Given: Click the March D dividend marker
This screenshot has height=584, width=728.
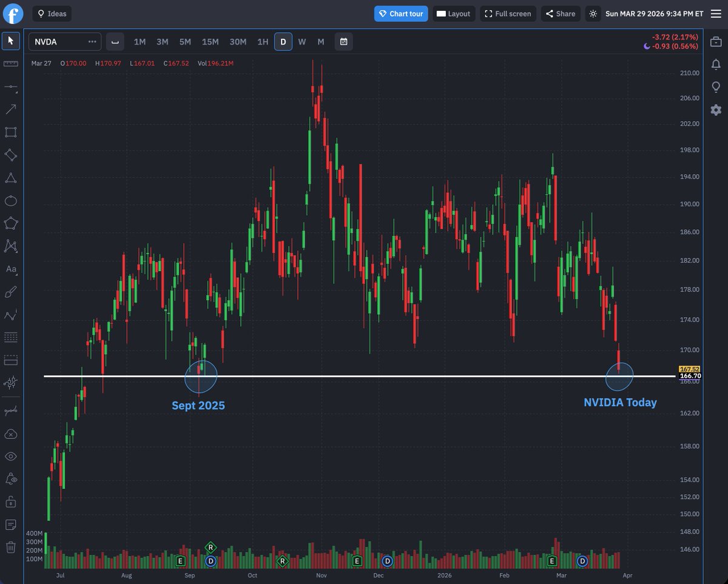Looking at the screenshot, I should 582,562.
